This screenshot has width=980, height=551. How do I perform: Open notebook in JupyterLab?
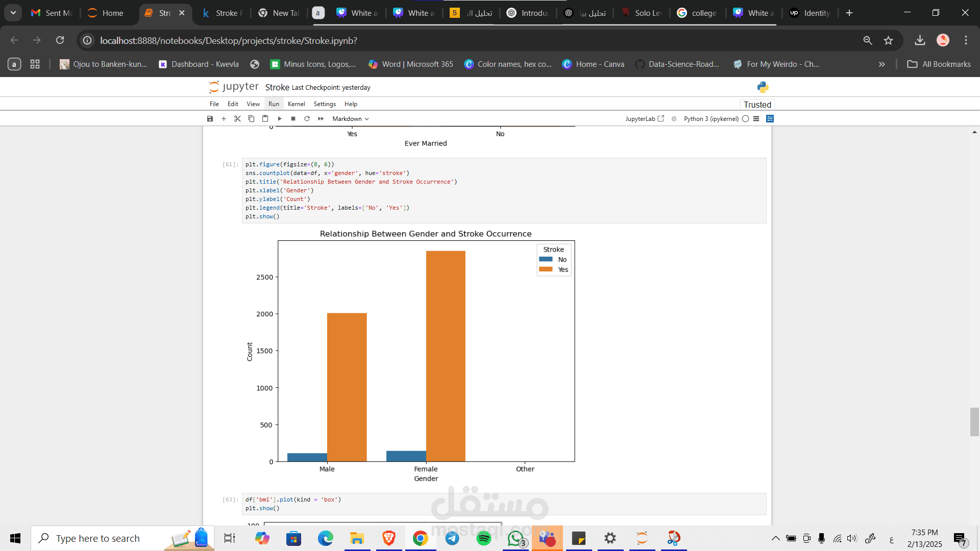coord(644,119)
